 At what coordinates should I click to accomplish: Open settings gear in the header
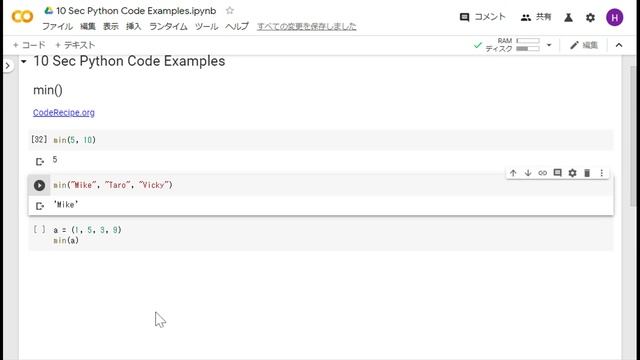tap(590, 18)
